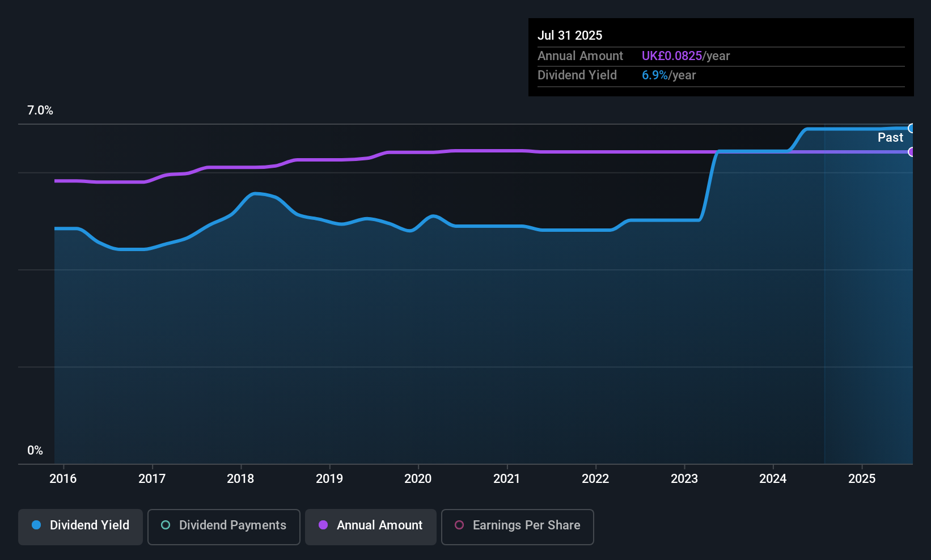This screenshot has height=560, width=931.
Task: Click the purple dot icon beside Annual Amount
Action: [x=323, y=525]
